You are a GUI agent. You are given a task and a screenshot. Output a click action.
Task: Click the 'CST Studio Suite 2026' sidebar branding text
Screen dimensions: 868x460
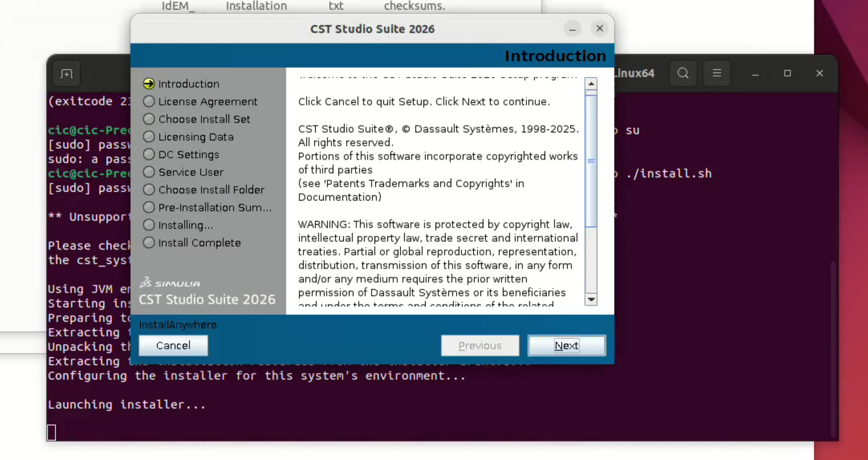[x=207, y=299]
